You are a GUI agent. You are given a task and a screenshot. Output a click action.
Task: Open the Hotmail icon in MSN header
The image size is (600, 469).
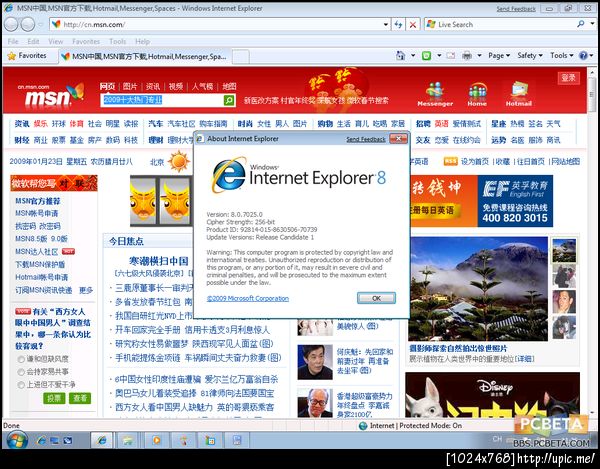tap(518, 94)
